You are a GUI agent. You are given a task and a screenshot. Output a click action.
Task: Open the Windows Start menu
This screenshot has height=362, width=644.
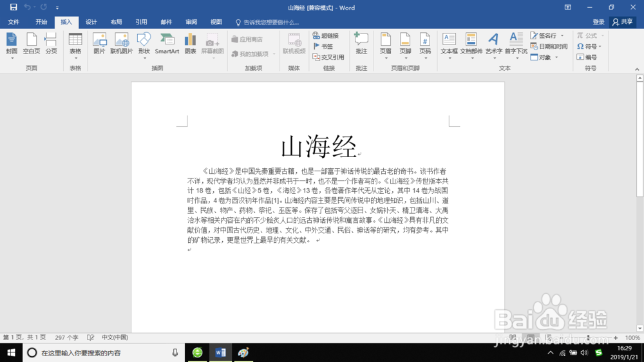(11, 352)
